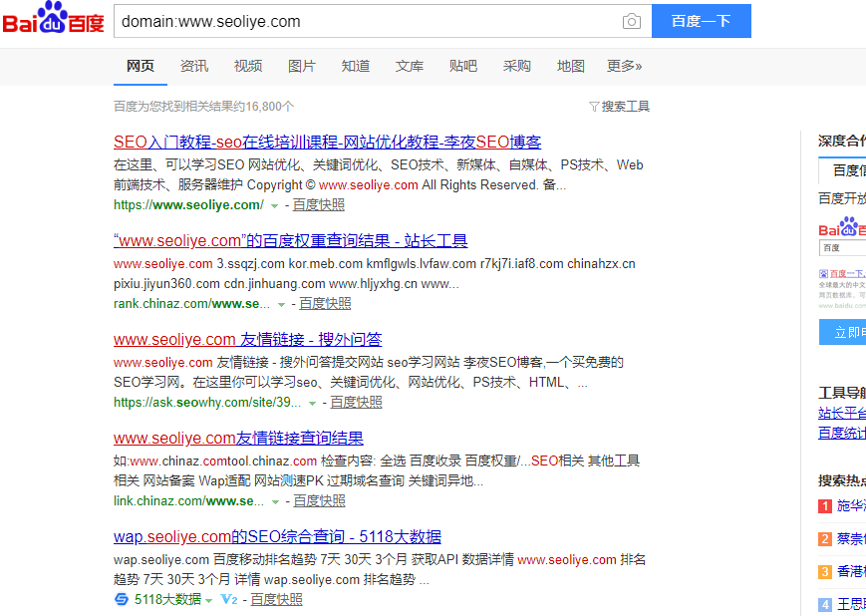The height and width of the screenshot is (616, 866).
Task: Open 百度快照 for 5118大数据 result
Action: 277,599
